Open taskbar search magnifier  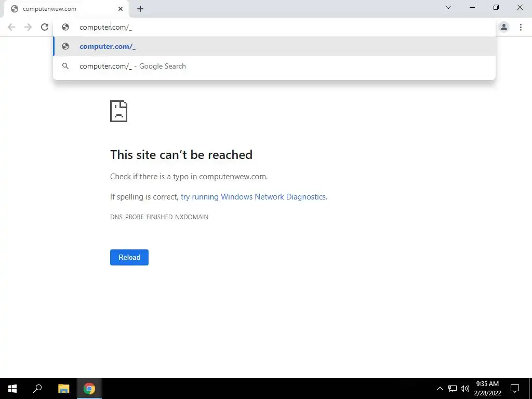pos(37,389)
